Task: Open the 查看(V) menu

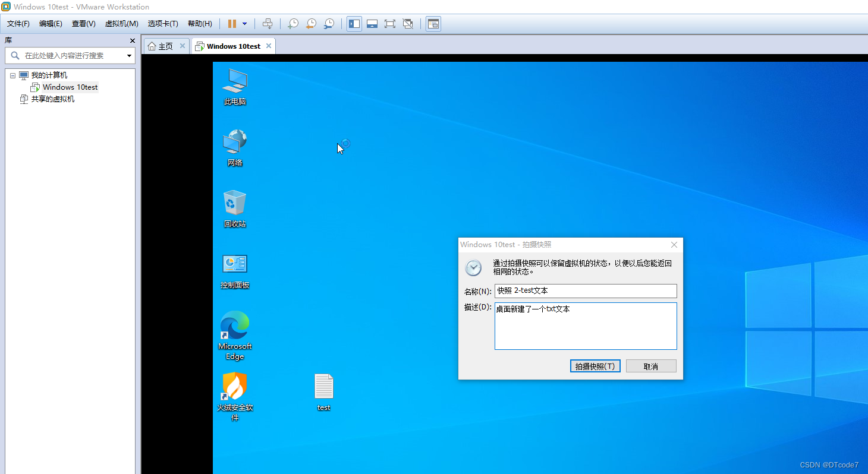Action: coord(84,24)
